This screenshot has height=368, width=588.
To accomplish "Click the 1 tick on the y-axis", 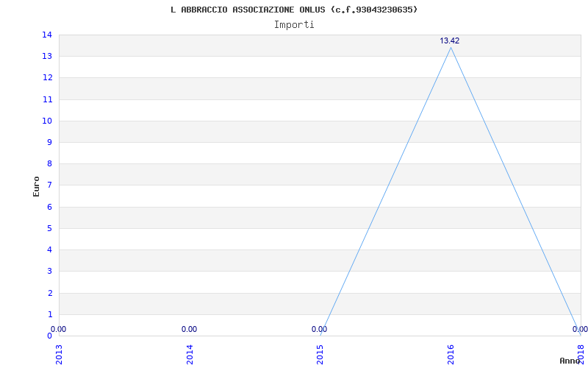I will click(50, 314).
